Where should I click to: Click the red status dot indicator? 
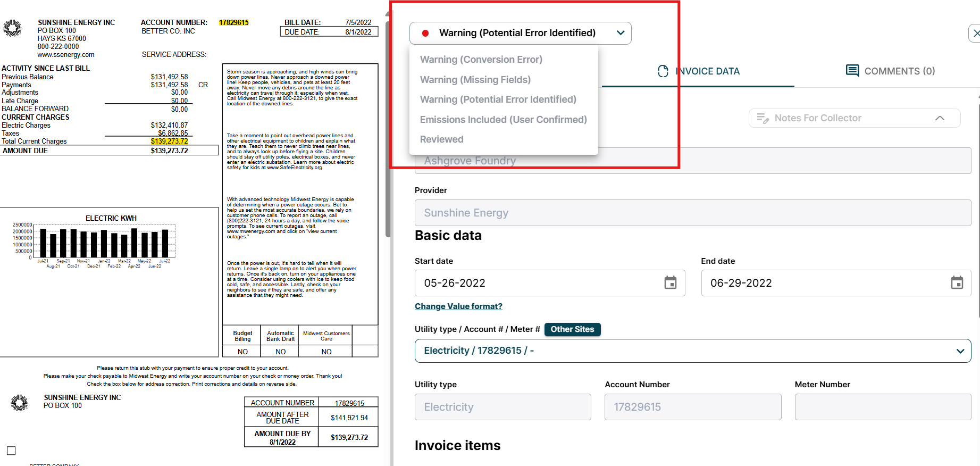click(x=425, y=34)
